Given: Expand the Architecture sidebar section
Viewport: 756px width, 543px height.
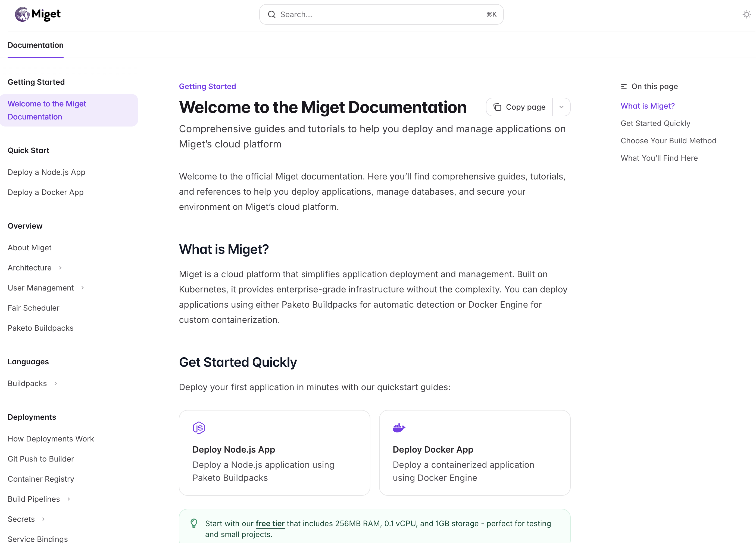Looking at the screenshot, I should (60, 267).
